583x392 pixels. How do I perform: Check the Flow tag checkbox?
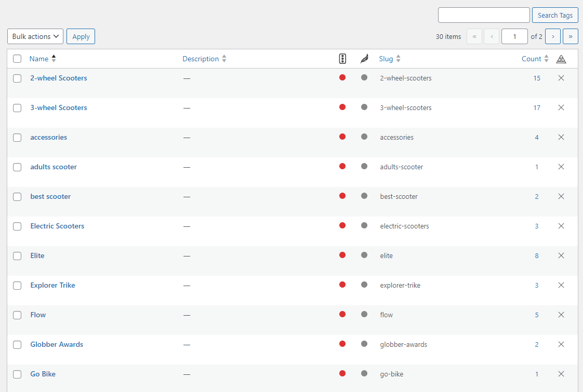17,315
